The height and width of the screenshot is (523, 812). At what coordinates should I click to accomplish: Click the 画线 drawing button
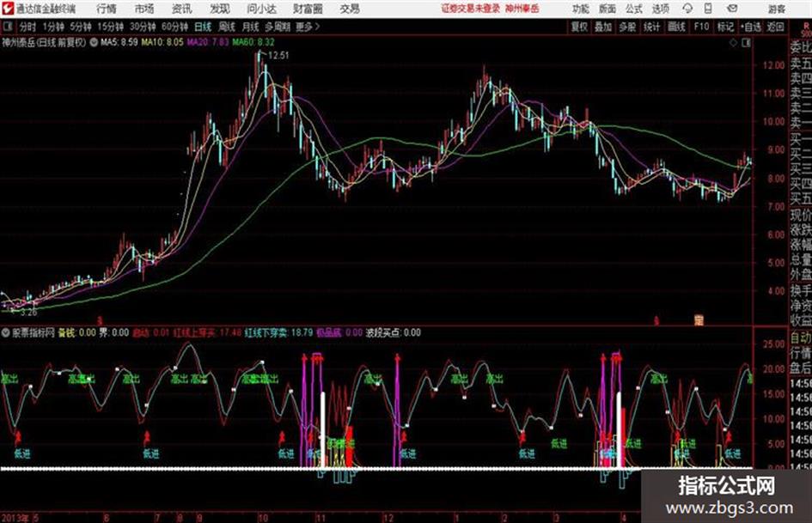tap(676, 27)
